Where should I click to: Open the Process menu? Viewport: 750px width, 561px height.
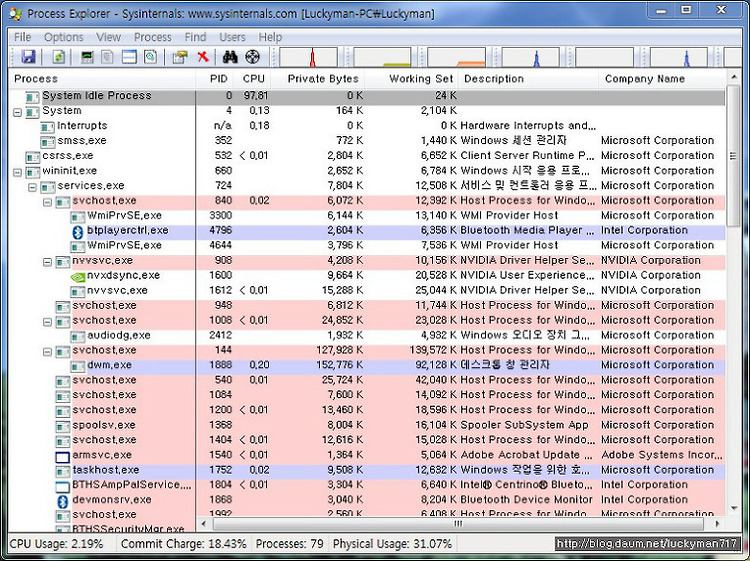(x=153, y=37)
